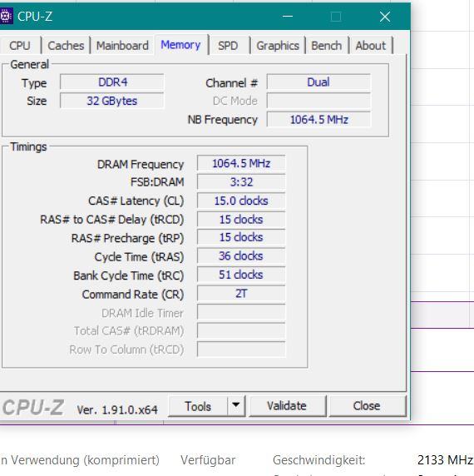Click the 'Command Rate (CR)' label
This screenshot has width=474, height=476.
tap(133, 295)
